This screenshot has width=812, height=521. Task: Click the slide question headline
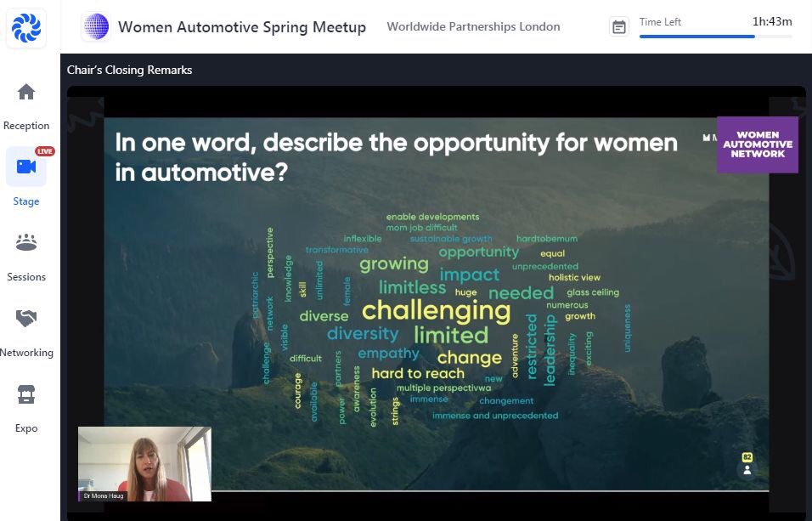click(x=396, y=157)
